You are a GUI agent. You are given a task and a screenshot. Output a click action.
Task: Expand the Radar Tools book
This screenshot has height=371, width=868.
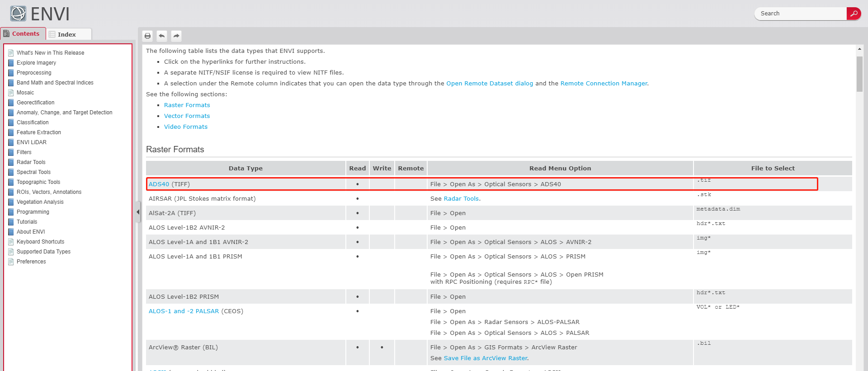pos(31,162)
